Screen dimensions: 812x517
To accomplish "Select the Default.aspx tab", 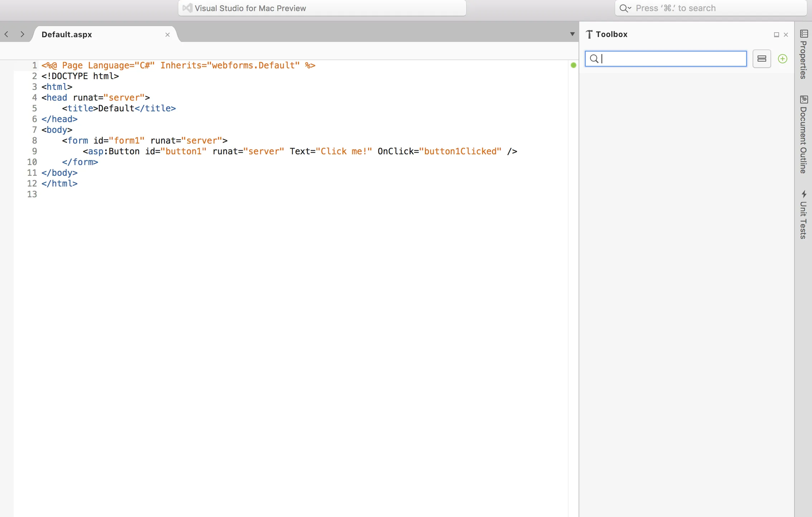I will point(67,34).
